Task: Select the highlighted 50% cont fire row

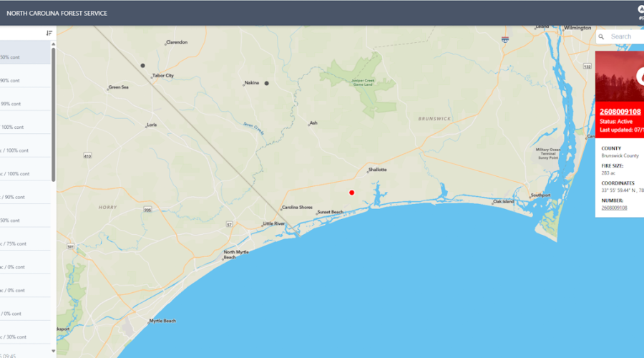Action: coord(25,52)
